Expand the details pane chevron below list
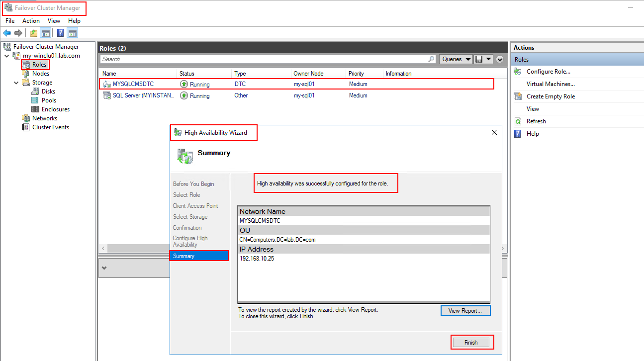Screen dimensions: 644x361 (x=104, y=268)
